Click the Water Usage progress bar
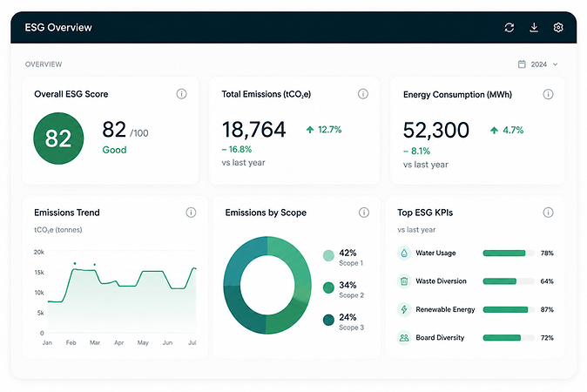Viewport: 587px width, 392px height. pyautogui.click(x=509, y=253)
